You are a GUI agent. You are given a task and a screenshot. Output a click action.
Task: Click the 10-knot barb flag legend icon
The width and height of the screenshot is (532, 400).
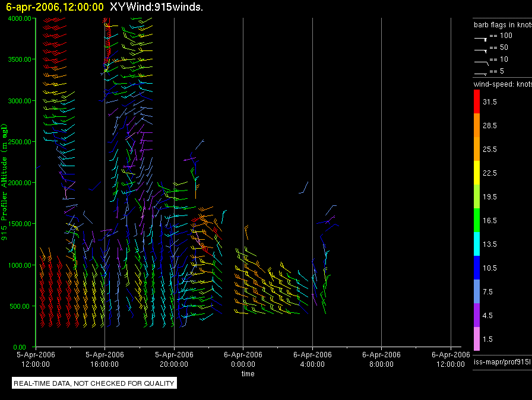tap(481, 61)
